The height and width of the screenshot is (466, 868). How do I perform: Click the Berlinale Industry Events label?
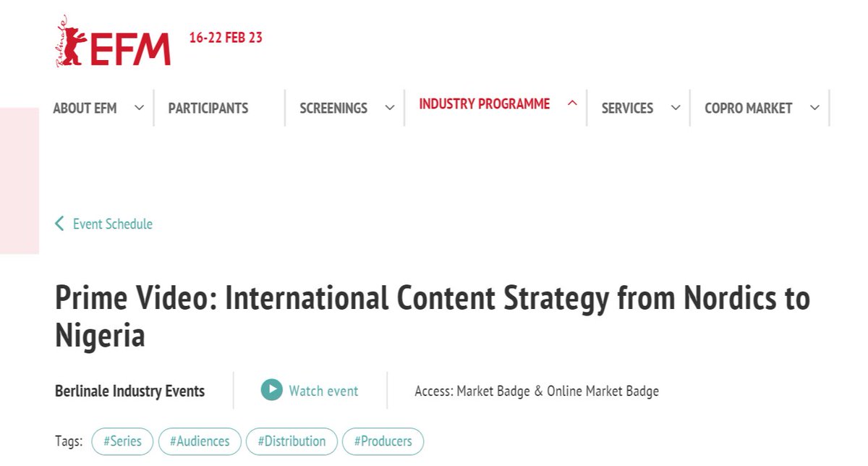click(x=130, y=391)
